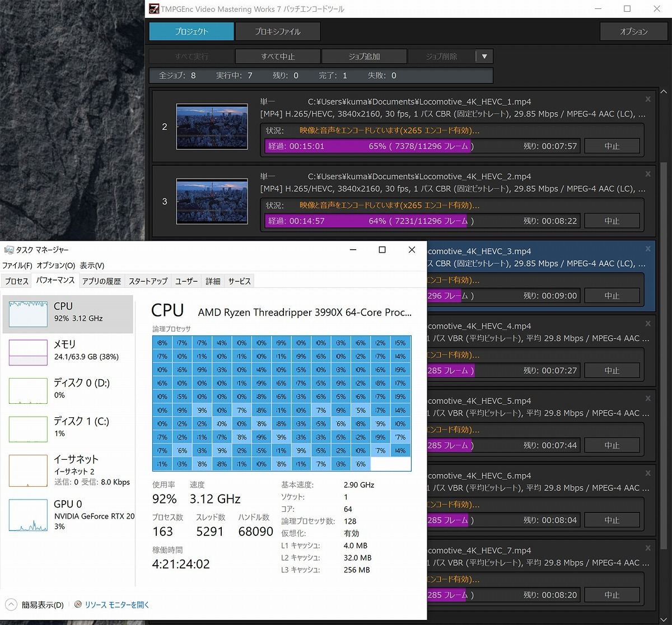Stop the HEVC_4.mp4 job with 中止
672x625 pixels.
[x=612, y=370]
